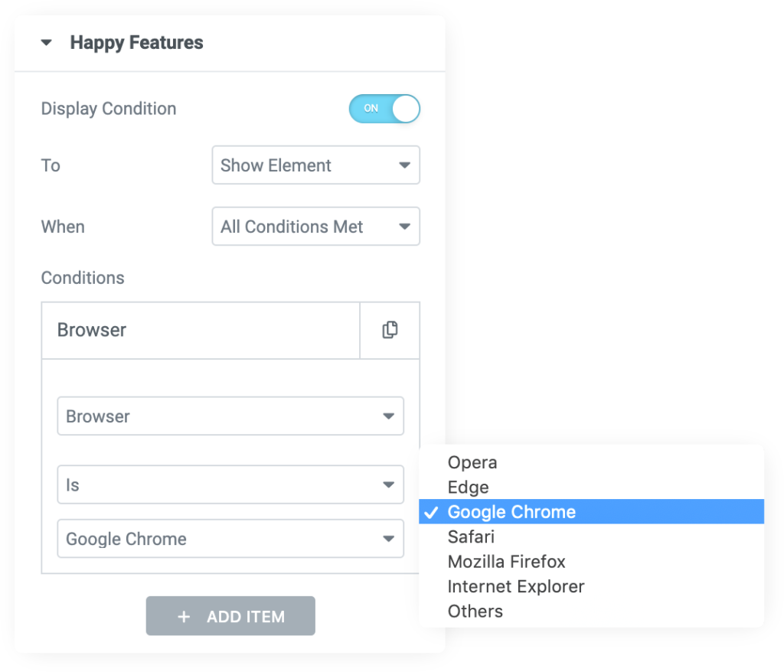Choose Mozilla Firefox from the browser options

click(x=506, y=561)
